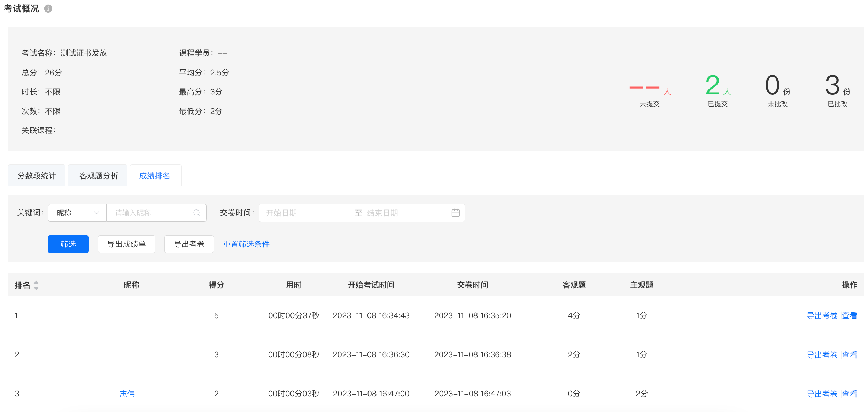This screenshot has height=412, width=868.
Task: Click 查看 for rank 1 row
Action: tap(850, 315)
